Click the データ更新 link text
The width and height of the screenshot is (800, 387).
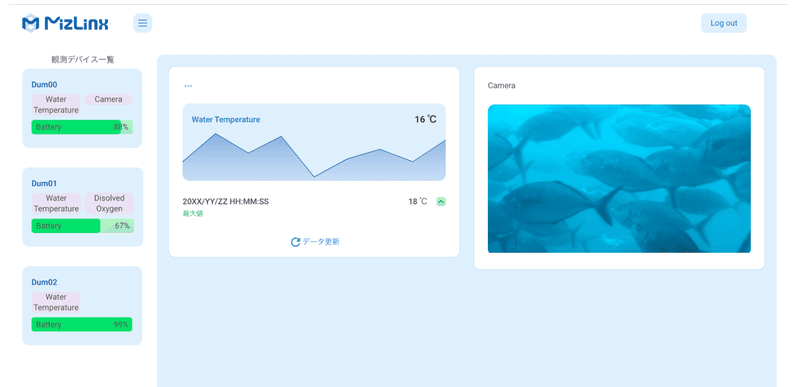(x=320, y=242)
